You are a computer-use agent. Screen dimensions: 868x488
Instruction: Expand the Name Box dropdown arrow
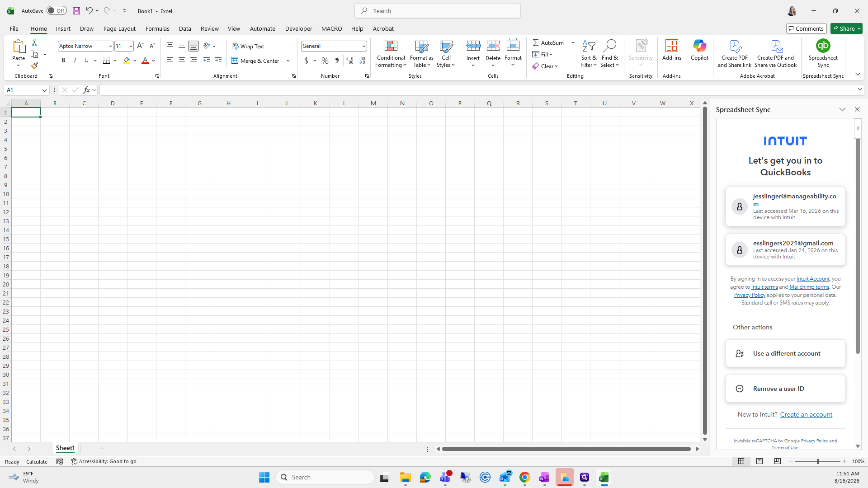[44, 90]
